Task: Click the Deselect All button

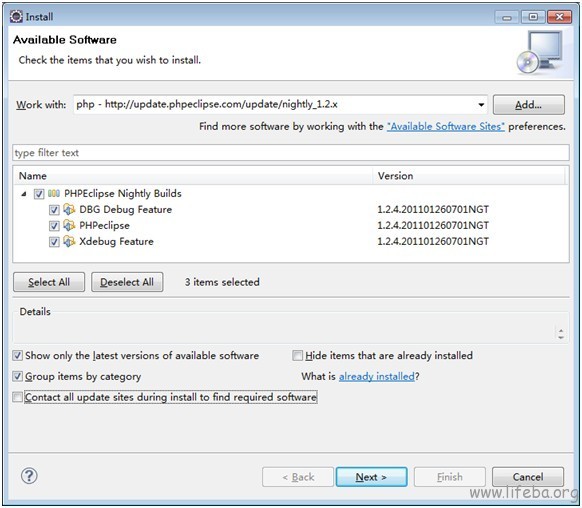Action: pos(127,282)
